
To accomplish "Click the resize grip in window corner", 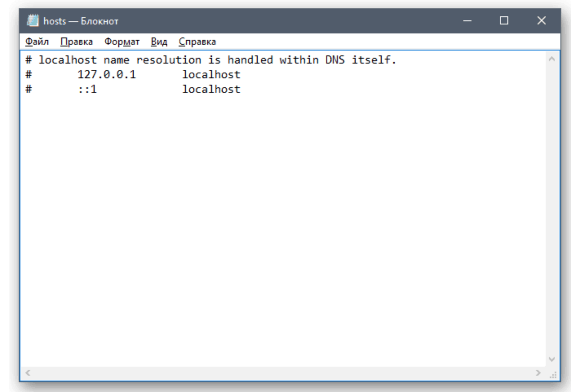I will click(x=553, y=375).
